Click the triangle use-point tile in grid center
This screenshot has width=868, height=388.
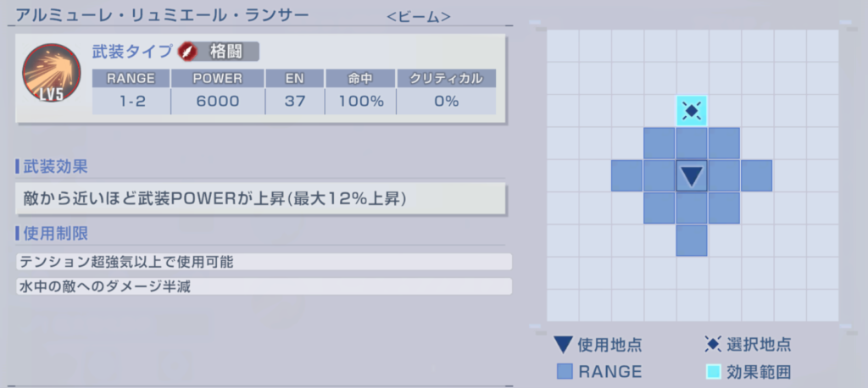coord(692,175)
